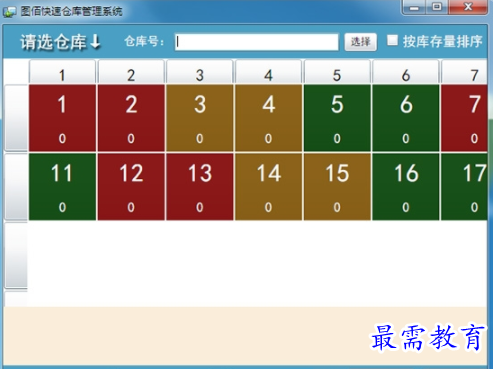
Task: Open red warehouse tile 12
Action: click(x=131, y=187)
